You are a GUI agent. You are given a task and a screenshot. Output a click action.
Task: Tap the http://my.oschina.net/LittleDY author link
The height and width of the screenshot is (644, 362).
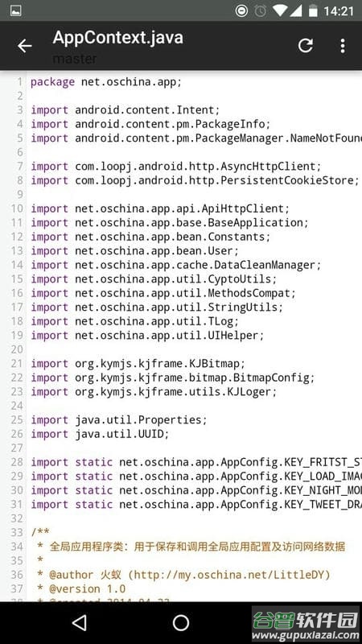229,574
